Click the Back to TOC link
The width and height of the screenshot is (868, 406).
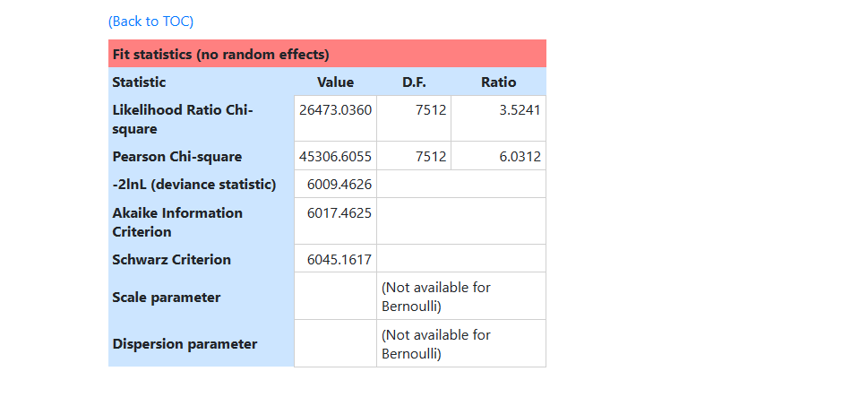pyautogui.click(x=150, y=21)
